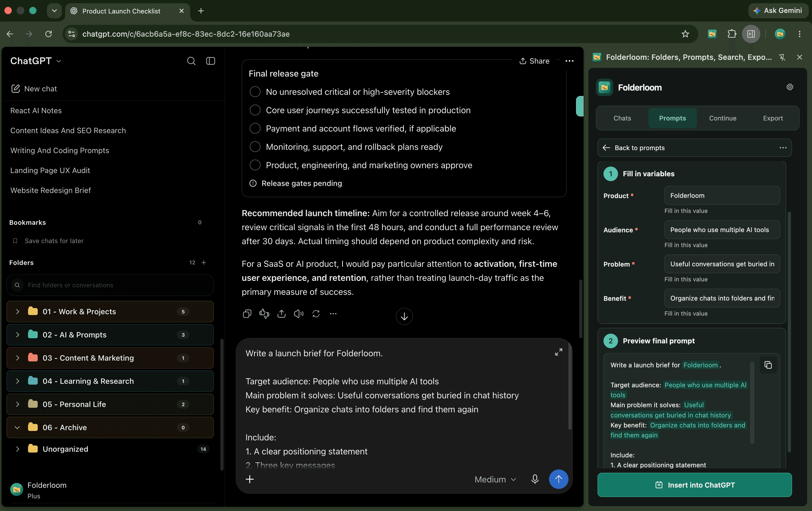Check 'Monitoring, support, and rollback plans ready'
The height and width of the screenshot is (511, 812).
[x=255, y=147]
